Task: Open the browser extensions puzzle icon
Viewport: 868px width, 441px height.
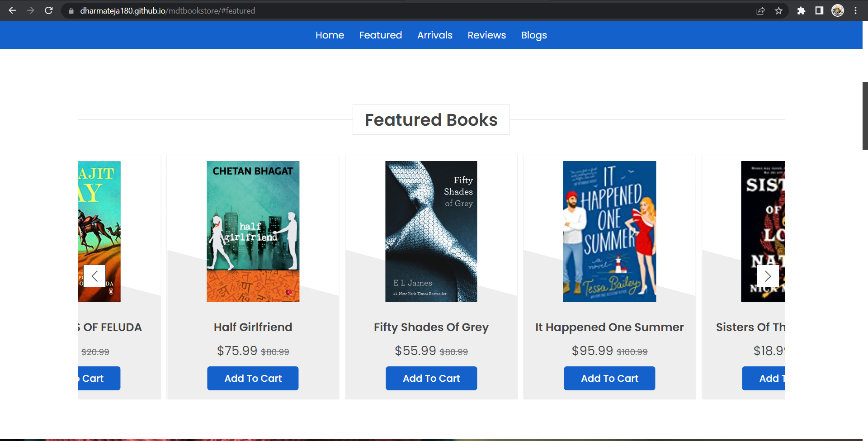Action: tap(802, 10)
